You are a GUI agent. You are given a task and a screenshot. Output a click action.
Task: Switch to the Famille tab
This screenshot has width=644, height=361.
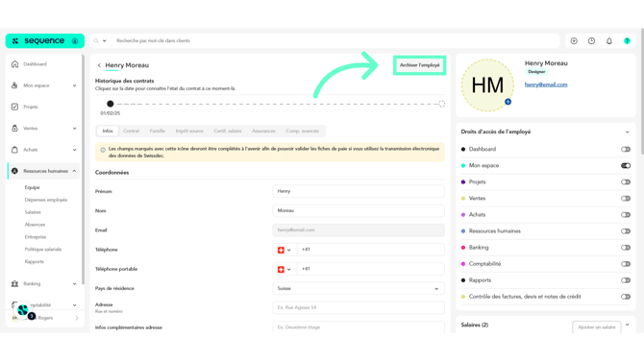pos(158,131)
